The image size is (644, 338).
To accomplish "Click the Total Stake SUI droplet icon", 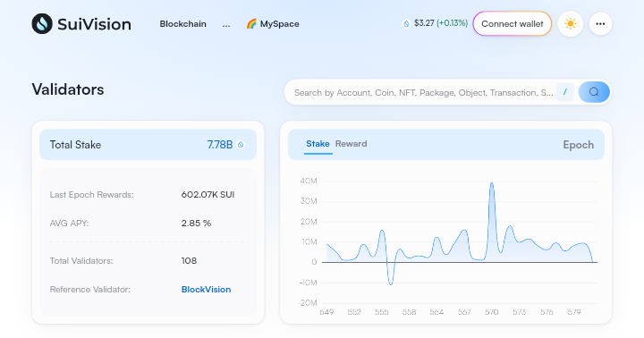I will (x=241, y=145).
